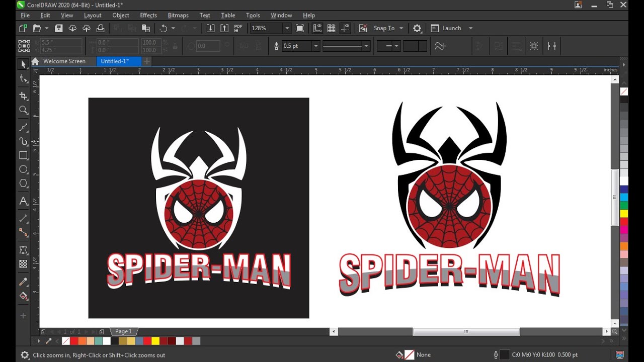Viewport: 644px width, 362px height.
Task: Toggle Snap Off button
Action: point(363,28)
